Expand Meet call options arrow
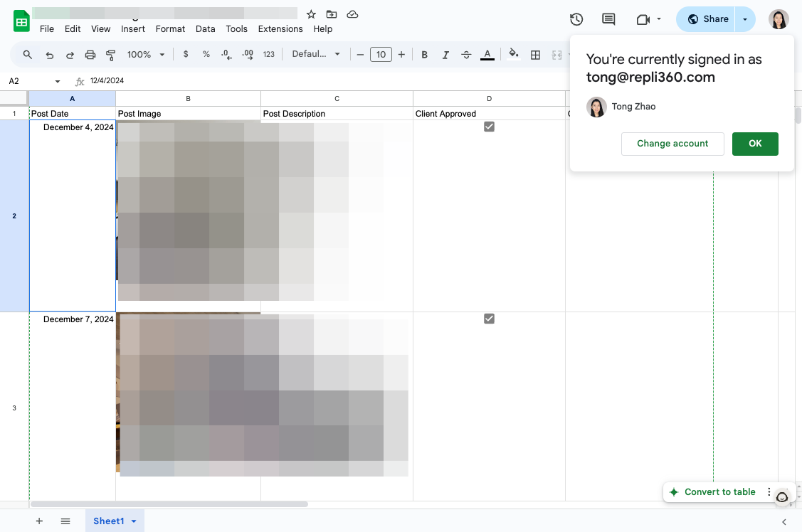The width and height of the screenshot is (802, 532). coord(659,19)
